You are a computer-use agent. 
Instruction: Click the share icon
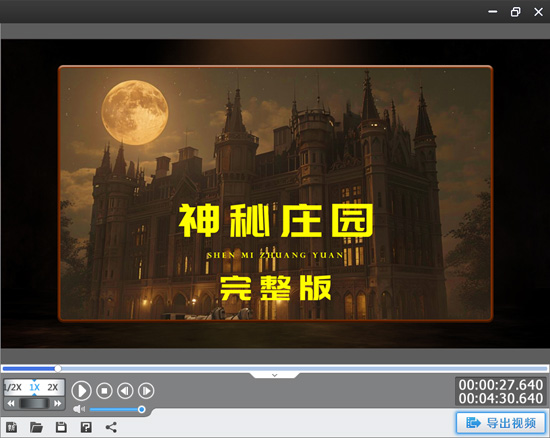click(x=111, y=427)
